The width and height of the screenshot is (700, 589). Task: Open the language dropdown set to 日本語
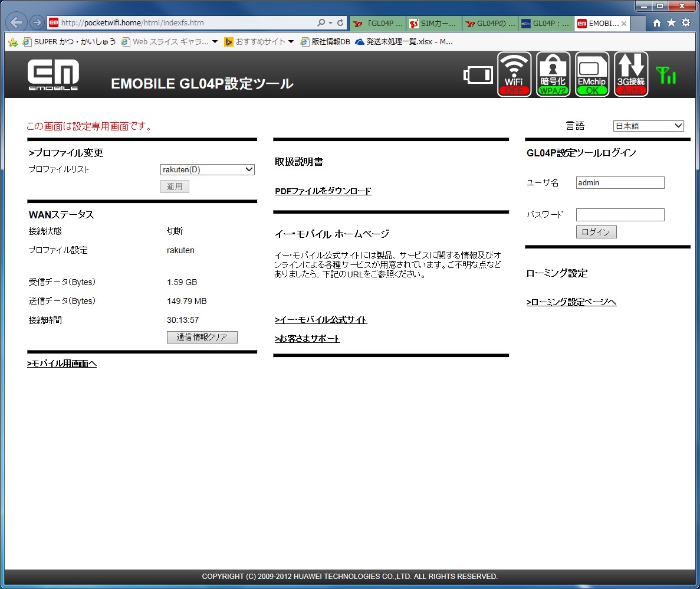coord(648,126)
